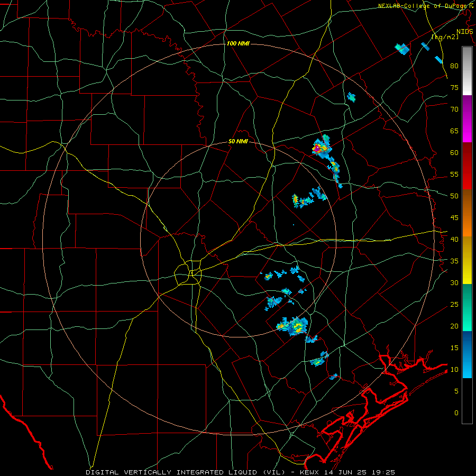Image resolution: width=476 pixels, height=476 pixels.
Task: Select the brown-orange segment of the color bar
Action: click(467, 213)
